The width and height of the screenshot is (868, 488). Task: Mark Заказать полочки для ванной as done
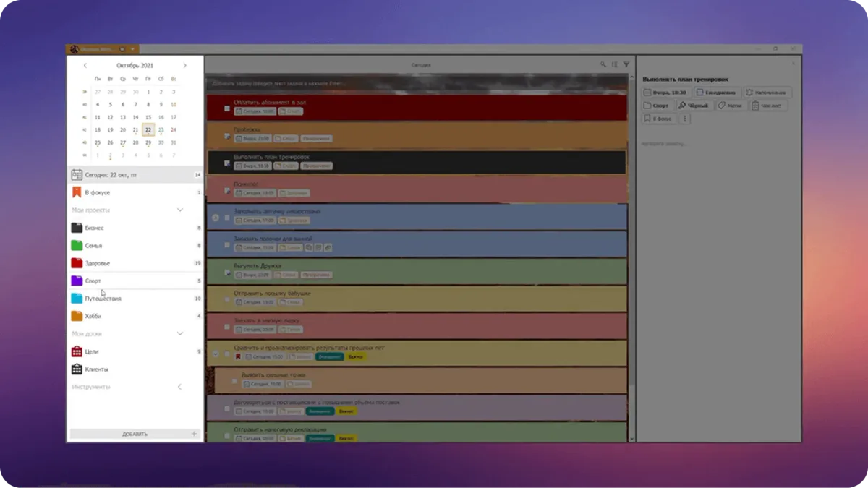tap(227, 244)
